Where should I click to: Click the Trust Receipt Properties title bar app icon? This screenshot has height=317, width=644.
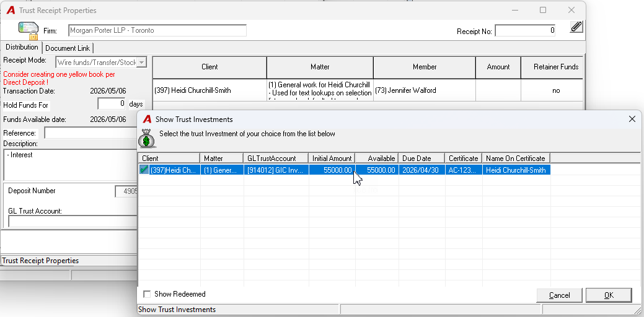11,10
